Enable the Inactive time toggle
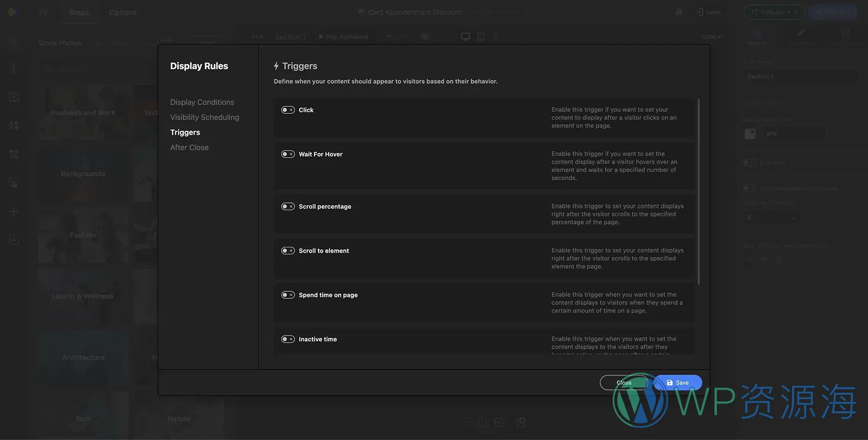This screenshot has height=440, width=868. pos(288,339)
